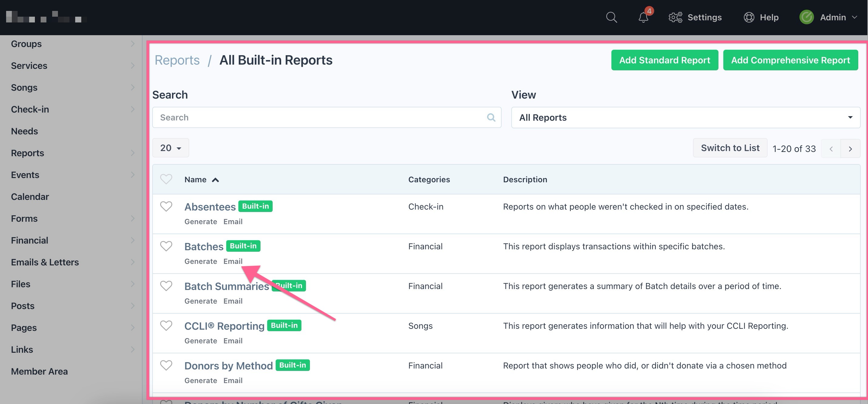868x404 pixels.
Task: Click the Built-in badge beside Absentees
Action: tap(255, 206)
